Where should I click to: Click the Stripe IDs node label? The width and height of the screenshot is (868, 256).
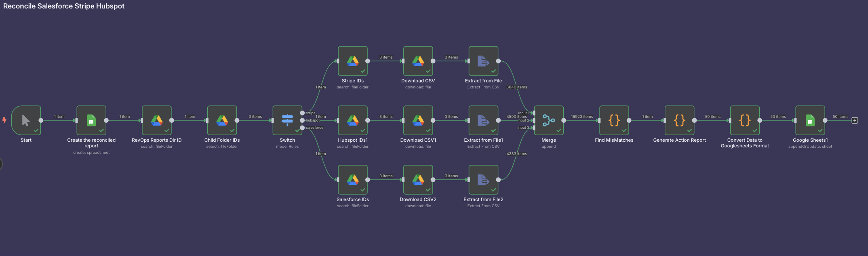click(x=353, y=81)
